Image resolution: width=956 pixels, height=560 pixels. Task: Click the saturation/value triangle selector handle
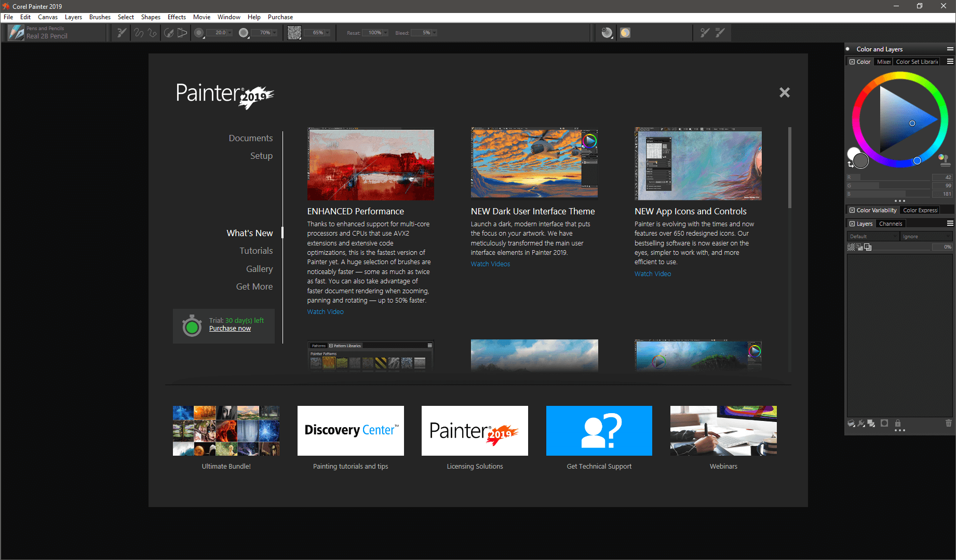pyautogui.click(x=912, y=124)
